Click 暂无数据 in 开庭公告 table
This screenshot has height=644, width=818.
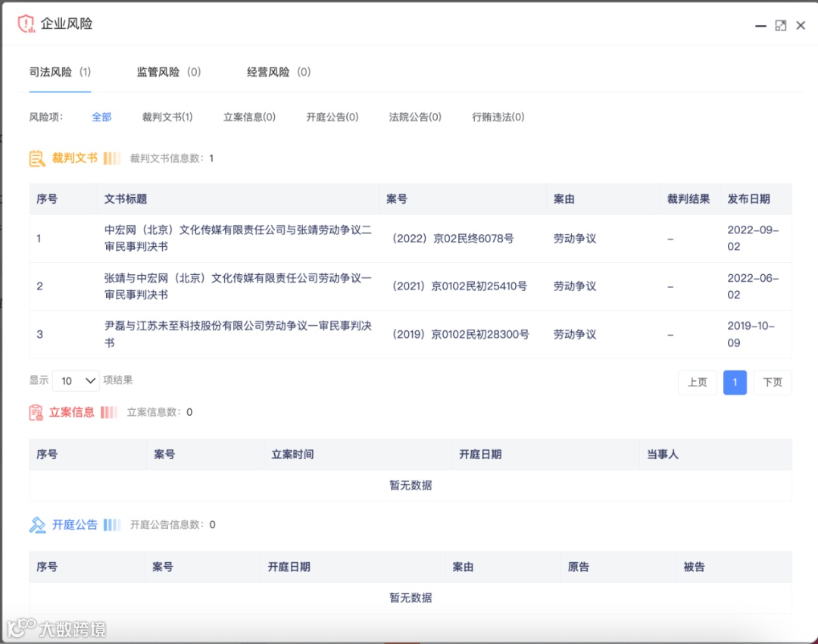pyautogui.click(x=411, y=598)
